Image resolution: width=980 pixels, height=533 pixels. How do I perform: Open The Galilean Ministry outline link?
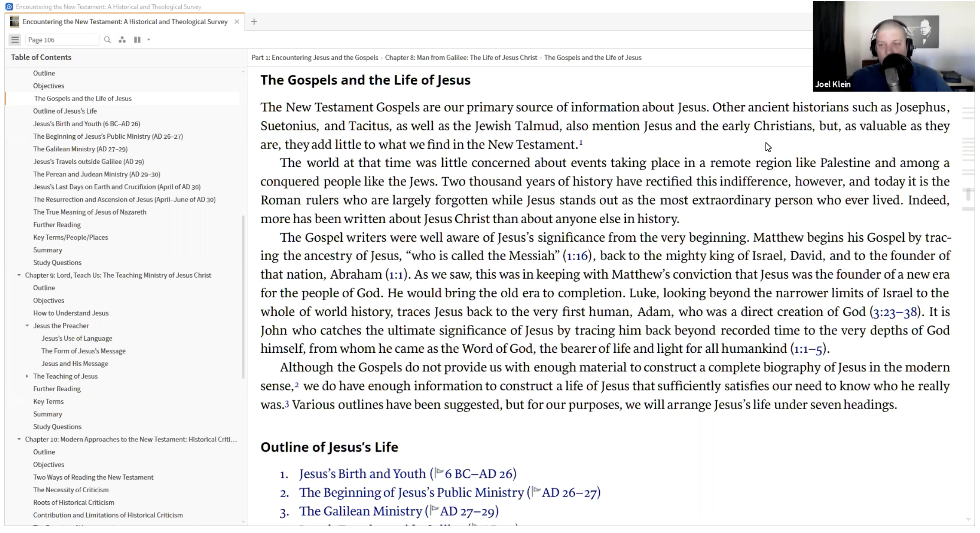pyautogui.click(x=360, y=511)
